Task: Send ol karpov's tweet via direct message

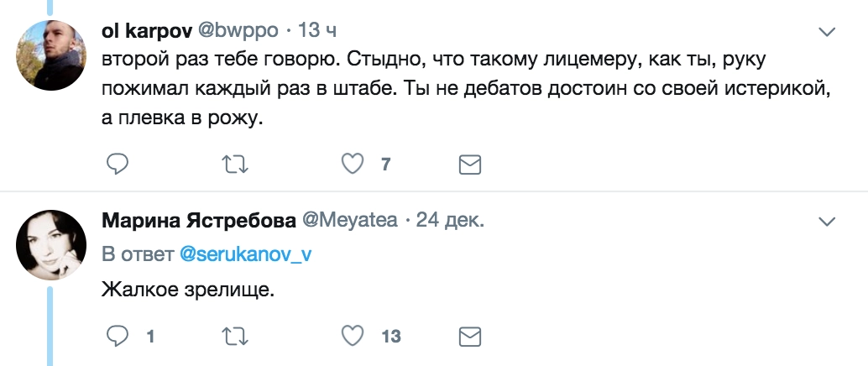Action: coord(469,164)
